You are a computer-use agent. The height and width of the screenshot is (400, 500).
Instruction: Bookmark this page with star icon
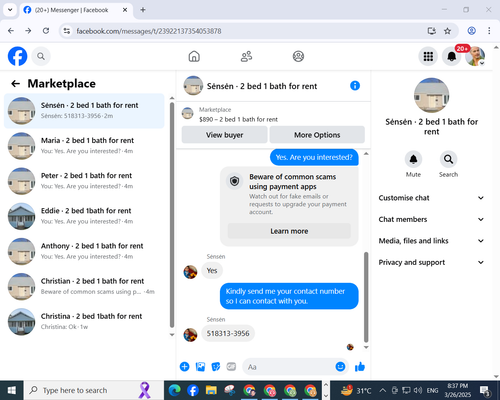[447, 31]
